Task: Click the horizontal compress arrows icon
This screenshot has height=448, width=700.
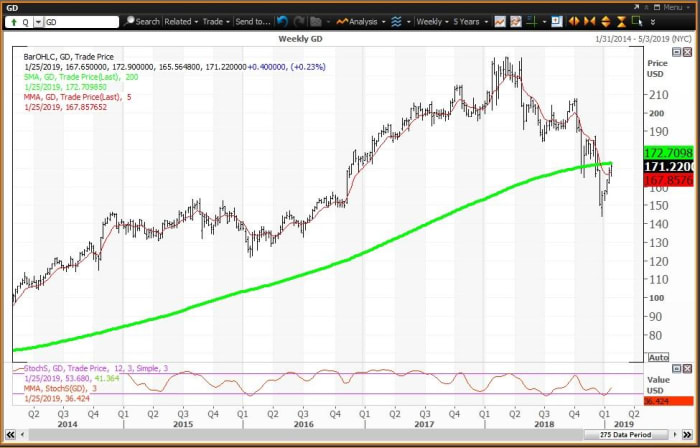Action: click(x=590, y=21)
